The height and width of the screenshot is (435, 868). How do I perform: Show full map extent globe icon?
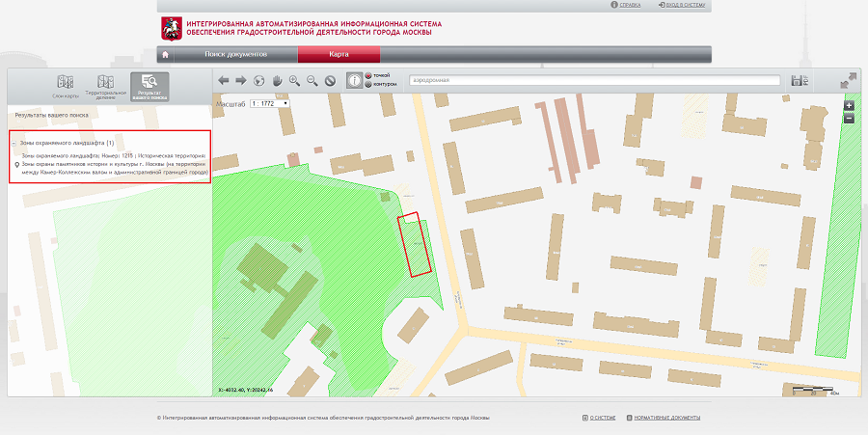click(258, 81)
